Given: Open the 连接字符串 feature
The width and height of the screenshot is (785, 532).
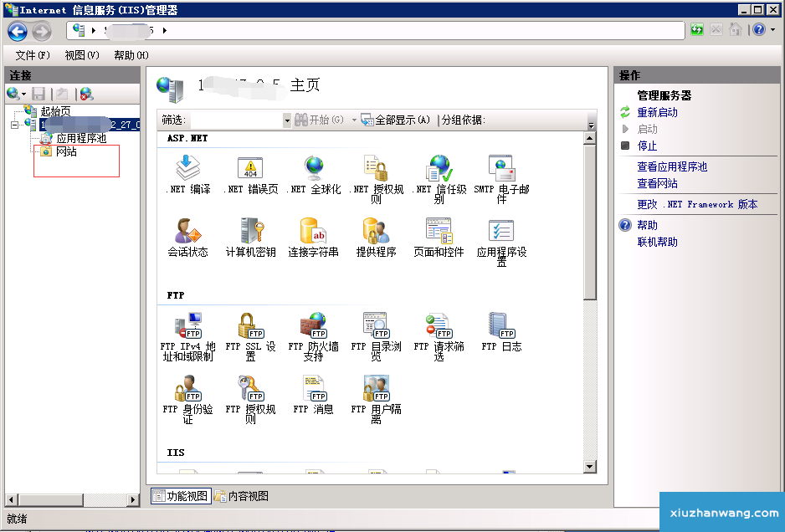Looking at the screenshot, I should click(x=313, y=238).
